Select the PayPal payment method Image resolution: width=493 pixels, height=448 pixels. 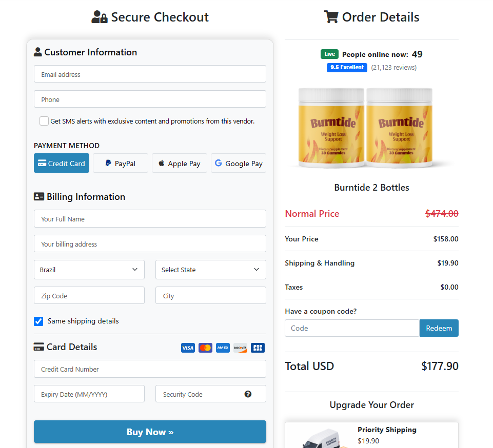[x=121, y=163]
